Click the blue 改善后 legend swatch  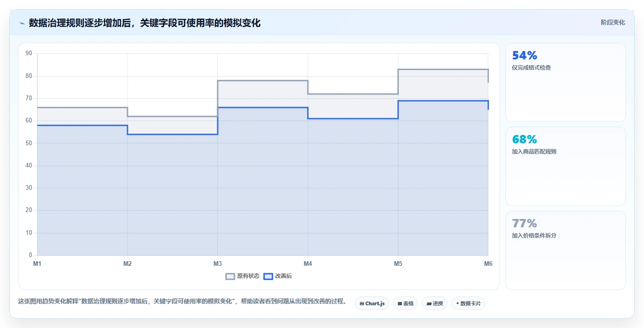click(268, 276)
